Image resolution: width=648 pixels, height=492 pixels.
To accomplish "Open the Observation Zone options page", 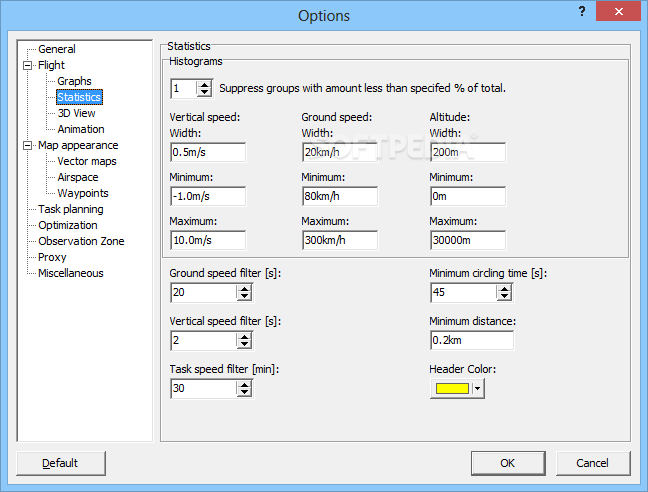I will point(81,241).
